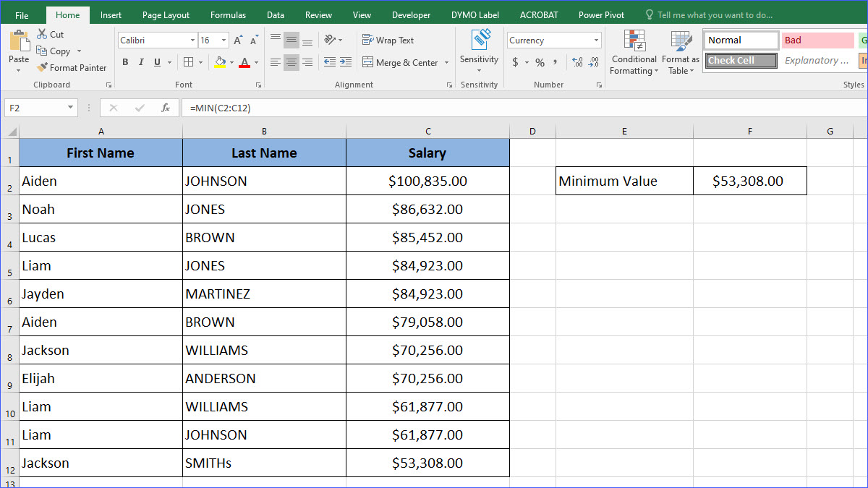Select the Salary column header cell
The image size is (868, 488).
pos(427,153)
